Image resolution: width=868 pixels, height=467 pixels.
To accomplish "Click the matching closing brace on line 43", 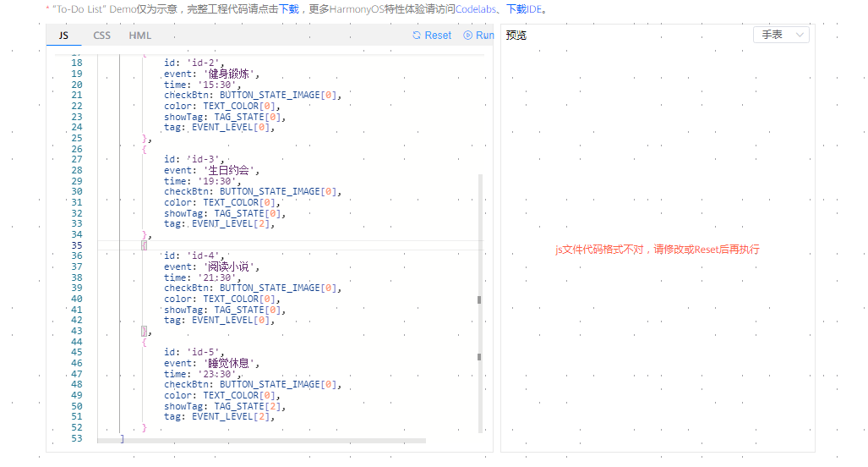I will (144, 332).
